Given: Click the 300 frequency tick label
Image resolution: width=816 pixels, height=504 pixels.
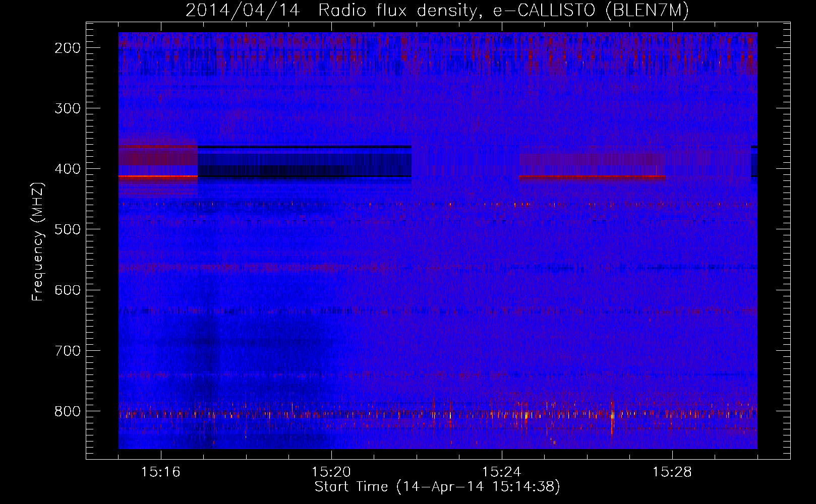Looking at the screenshot, I should [68, 108].
